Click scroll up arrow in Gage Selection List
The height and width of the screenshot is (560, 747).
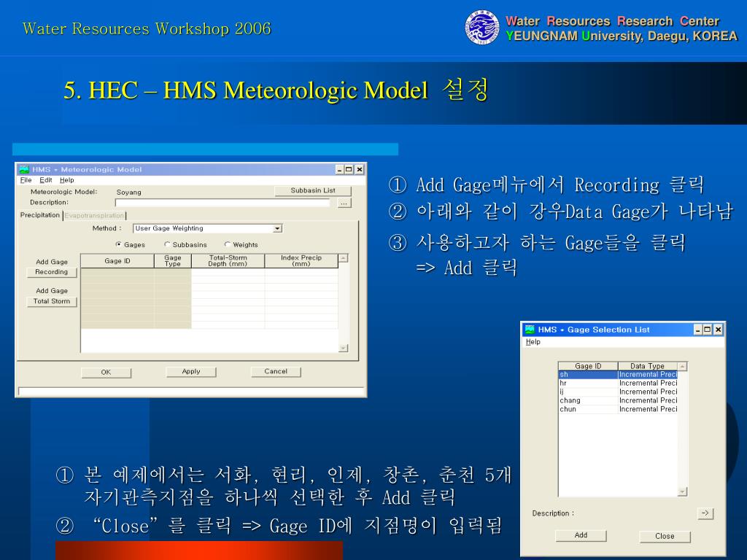683,367
